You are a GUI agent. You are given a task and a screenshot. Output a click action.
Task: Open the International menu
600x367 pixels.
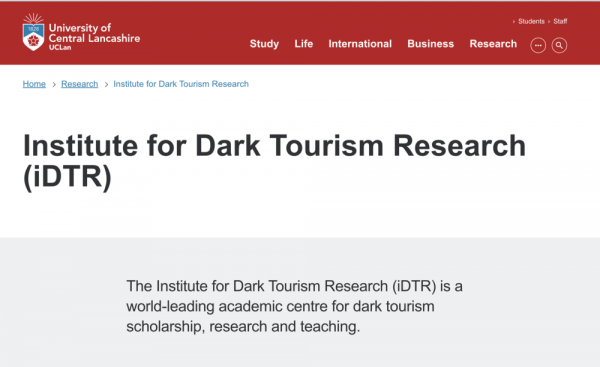(360, 44)
